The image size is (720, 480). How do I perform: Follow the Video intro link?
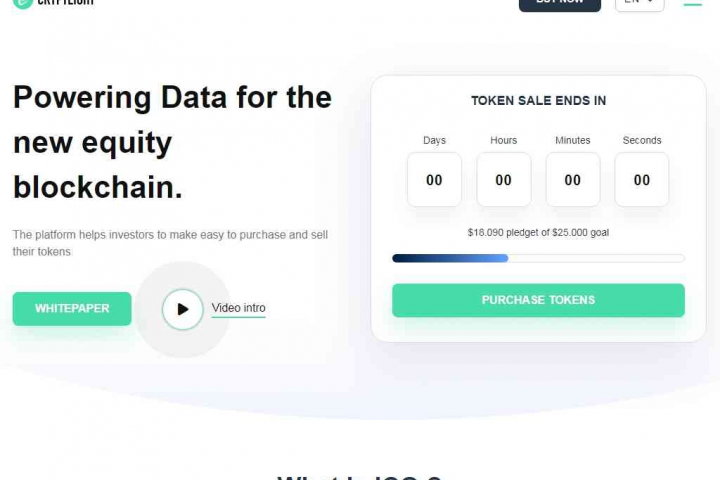click(x=238, y=308)
